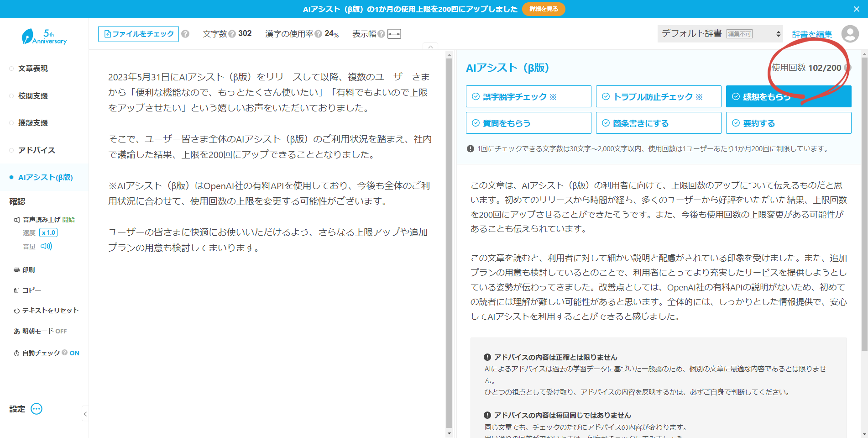Click コピー to copy text
The width and height of the screenshot is (868, 438).
27,290
